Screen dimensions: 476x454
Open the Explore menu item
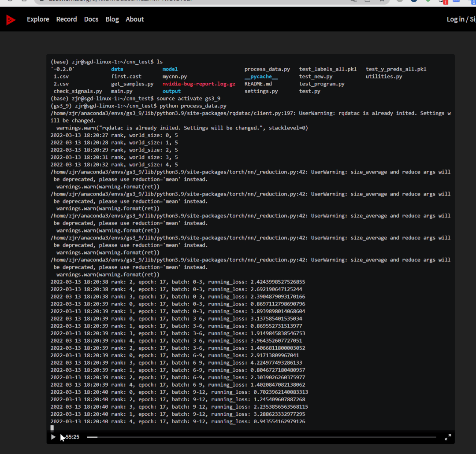38,19
